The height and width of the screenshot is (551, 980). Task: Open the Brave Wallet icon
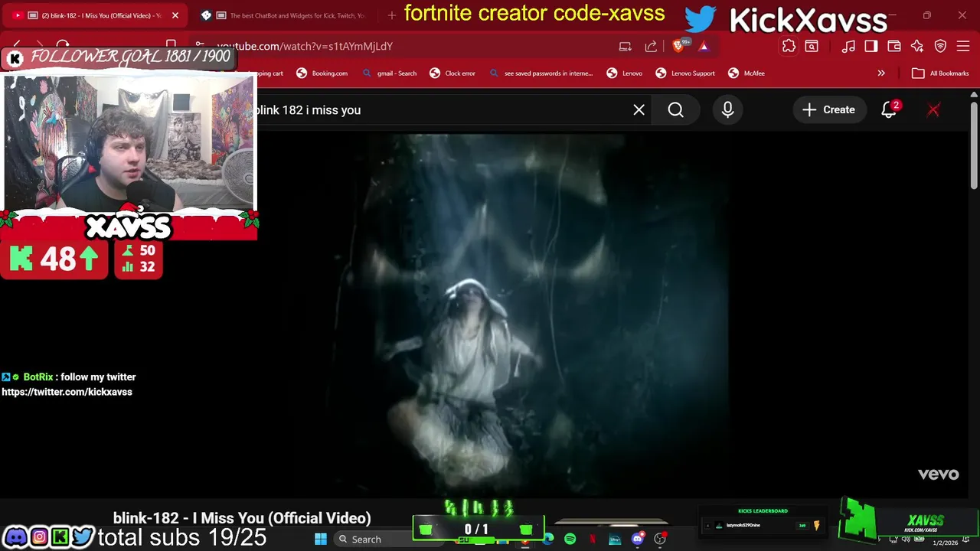894,46
